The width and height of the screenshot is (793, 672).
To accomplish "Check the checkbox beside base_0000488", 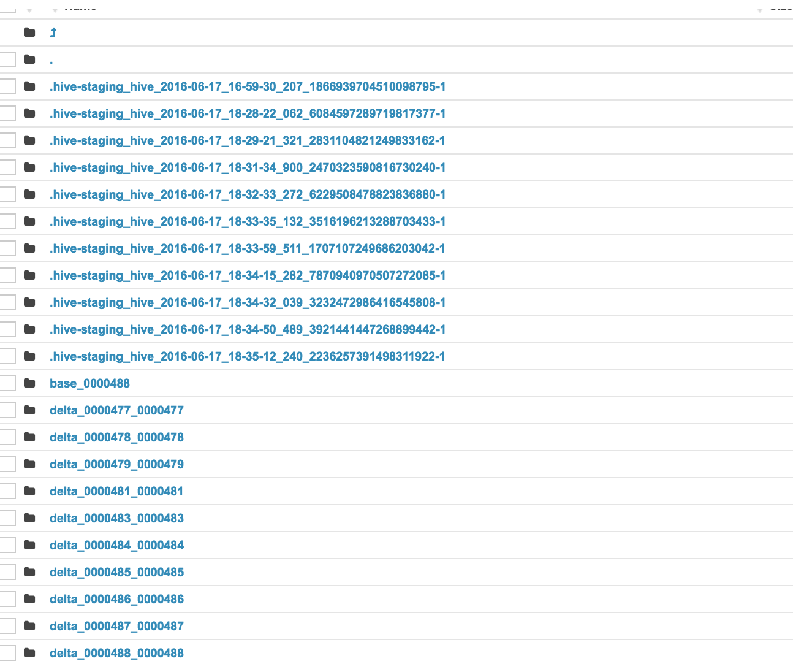I will tap(7, 383).
